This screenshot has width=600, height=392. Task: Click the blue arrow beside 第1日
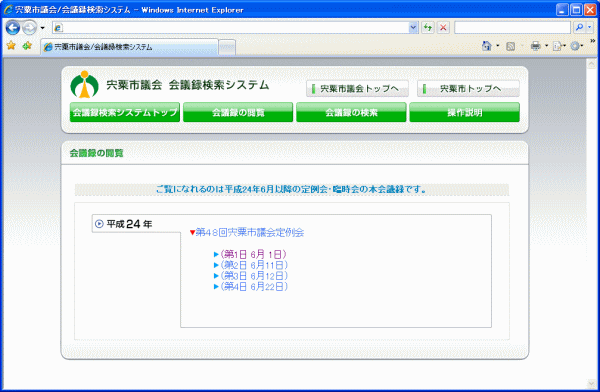pyautogui.click(x=216, y=254)
